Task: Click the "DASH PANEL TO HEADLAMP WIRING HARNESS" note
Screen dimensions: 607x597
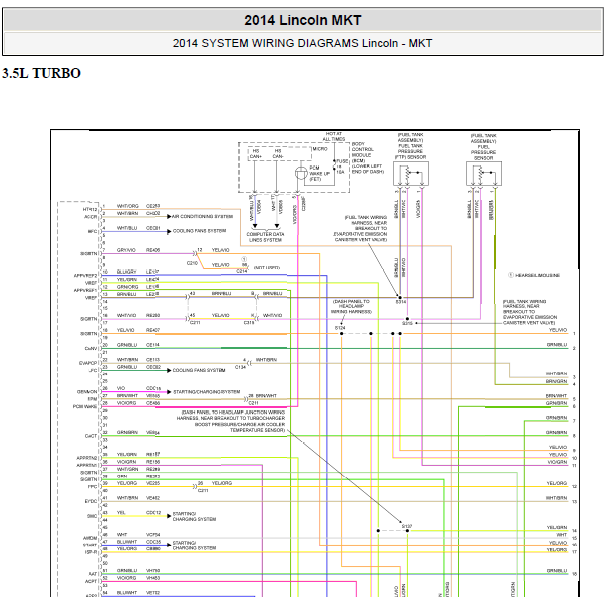Action: pyautogui.click(x=351, y=306)
